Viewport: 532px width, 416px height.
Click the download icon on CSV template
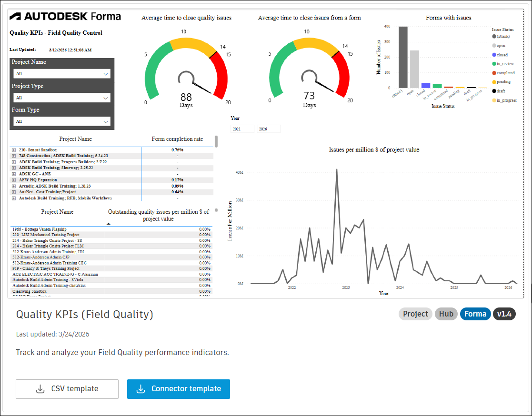[40, 389]
